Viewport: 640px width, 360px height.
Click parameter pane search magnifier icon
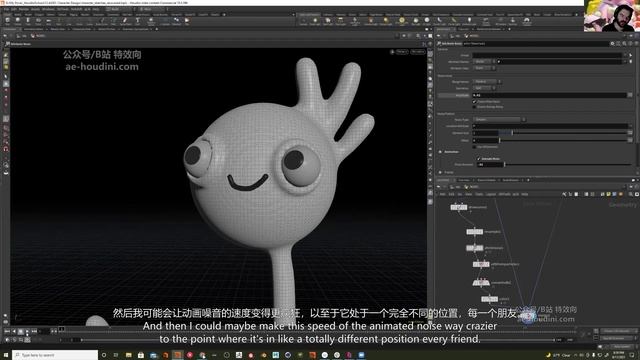click(624, 44)
